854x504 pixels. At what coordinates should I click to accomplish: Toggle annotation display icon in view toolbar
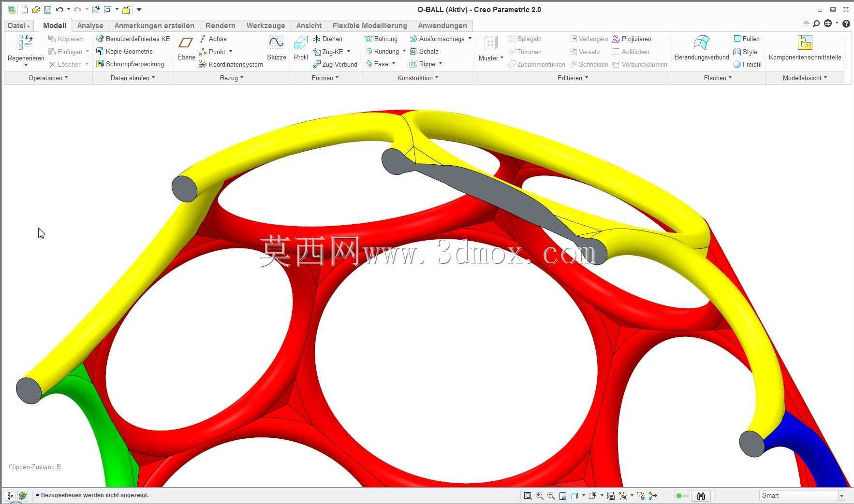pyautogui.click(x=641, y=496)
